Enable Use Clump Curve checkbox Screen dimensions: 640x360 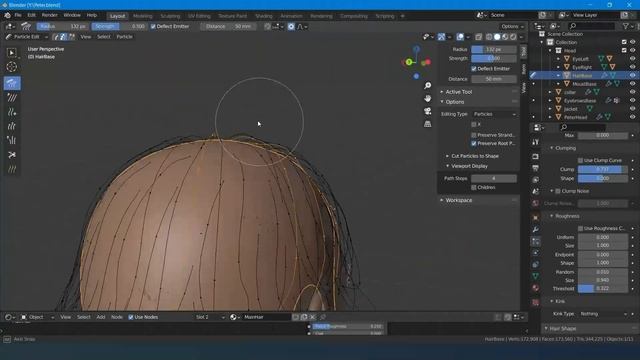click(x=580, y=160)
